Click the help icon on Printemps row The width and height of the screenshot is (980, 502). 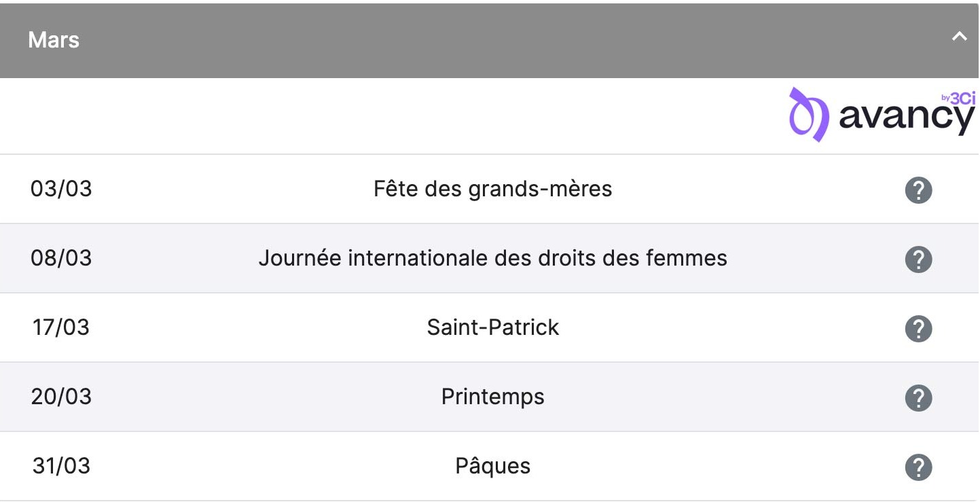point(918,398)
